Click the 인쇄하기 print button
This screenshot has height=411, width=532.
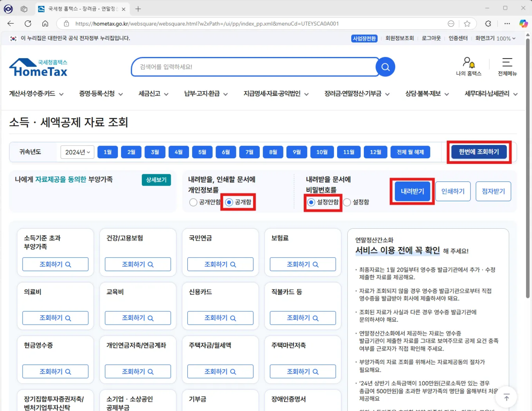click(453, 191)
